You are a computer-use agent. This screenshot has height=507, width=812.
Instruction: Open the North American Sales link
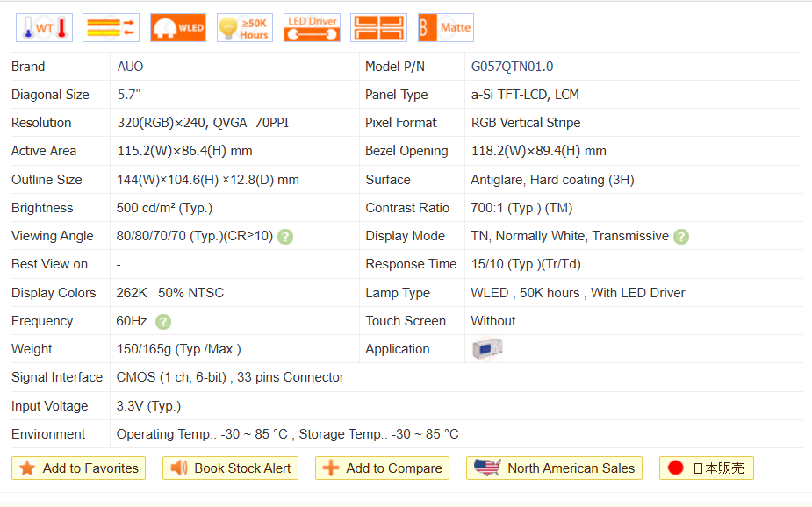[x=554, y=468]
